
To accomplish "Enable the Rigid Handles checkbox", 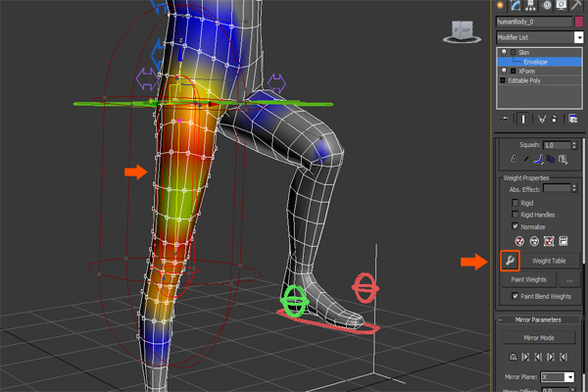I will coord(514,215).
